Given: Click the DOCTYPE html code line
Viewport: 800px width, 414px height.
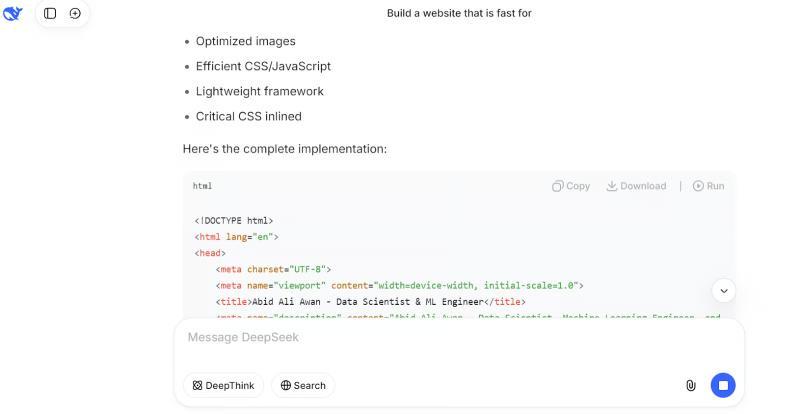Looking at the screenshot, I should click(234, 221).
